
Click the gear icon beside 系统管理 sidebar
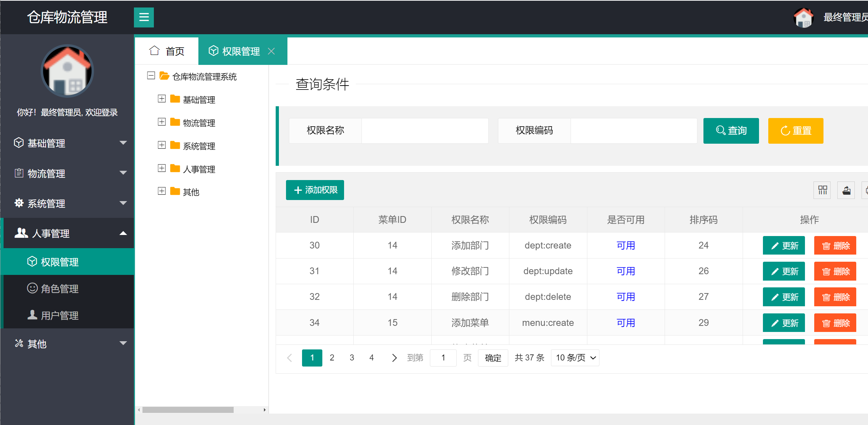click(19, 203)
